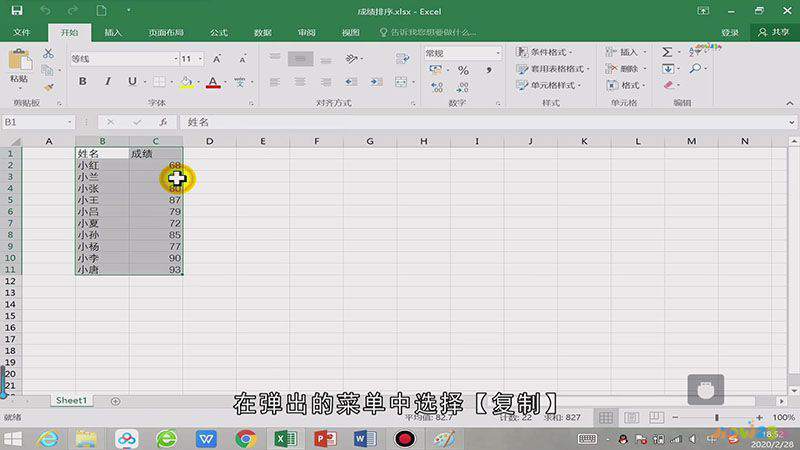Toggle Align Left horizontal alignment

(x=275, y=82)
